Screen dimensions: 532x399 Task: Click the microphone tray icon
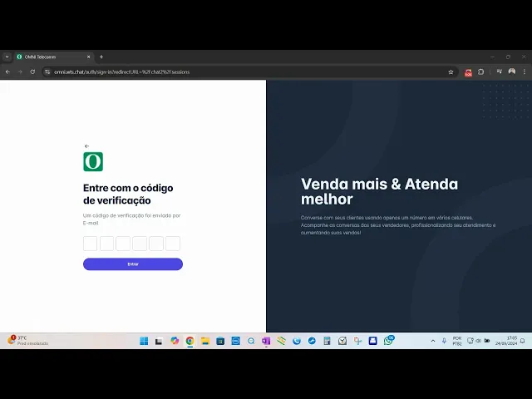(444, 341)
